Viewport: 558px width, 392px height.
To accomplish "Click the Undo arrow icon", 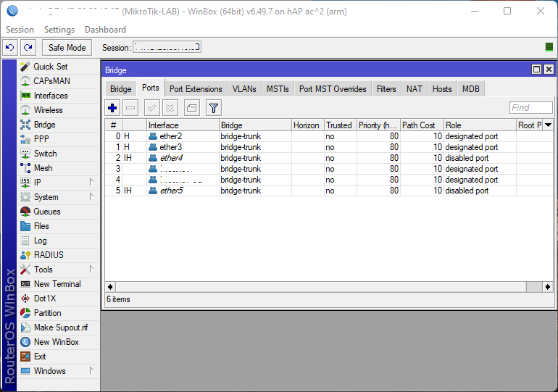I will 10,47.
